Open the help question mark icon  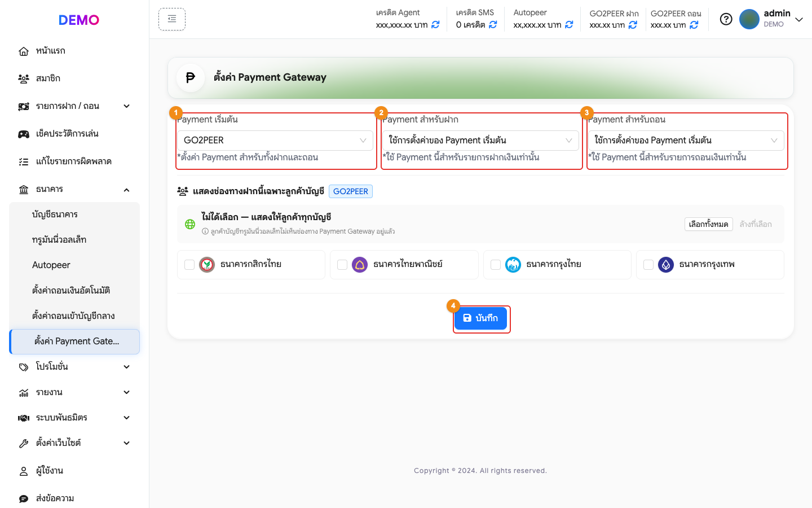pos(726,19)
